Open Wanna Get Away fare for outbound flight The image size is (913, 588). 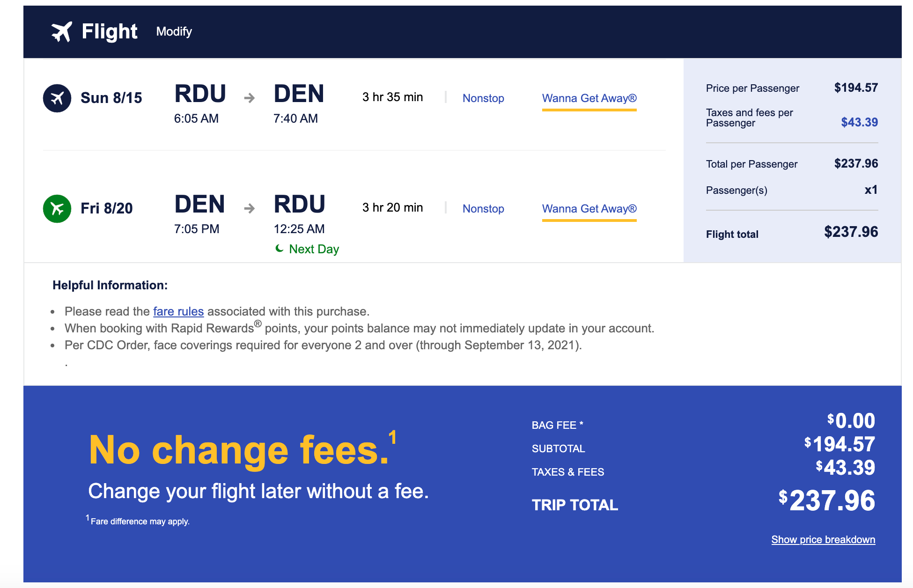[x=589, y=98]
